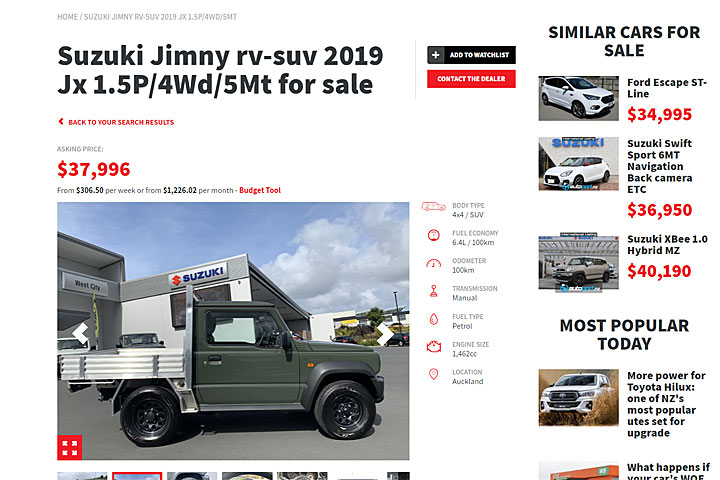This screenshot has width=720, height=480.
Task: Show the previous car photo with left arrow
Action: tap(80, 333)
